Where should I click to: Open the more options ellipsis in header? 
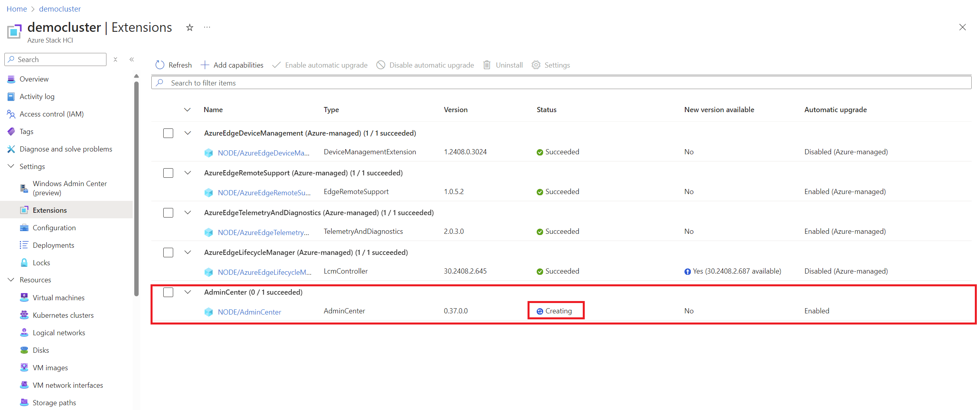tap(207, 27)
